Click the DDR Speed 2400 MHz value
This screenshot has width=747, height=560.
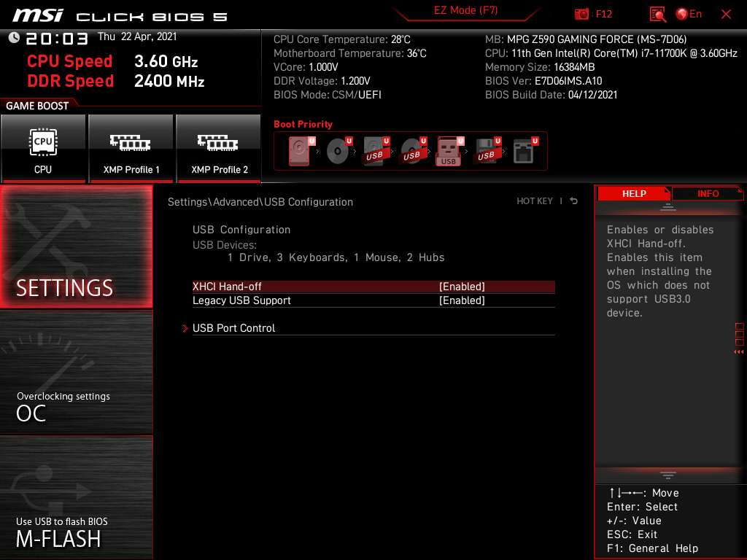169,81
